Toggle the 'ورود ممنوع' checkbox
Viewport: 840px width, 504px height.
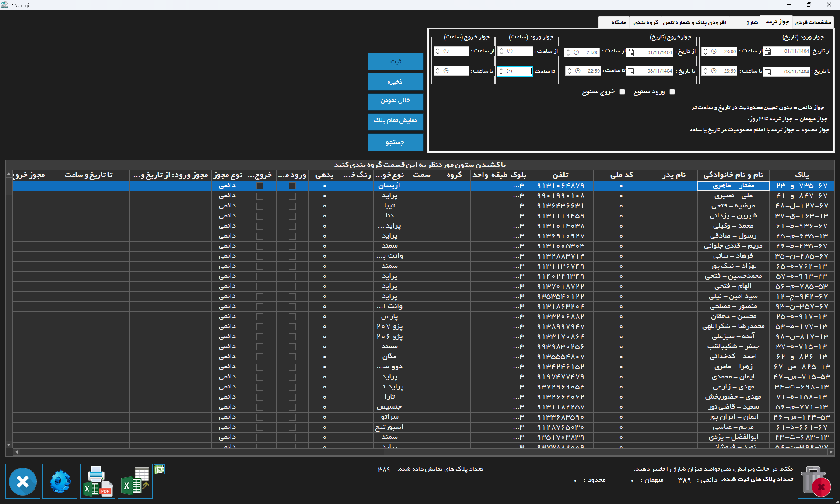tap(672, 92)
